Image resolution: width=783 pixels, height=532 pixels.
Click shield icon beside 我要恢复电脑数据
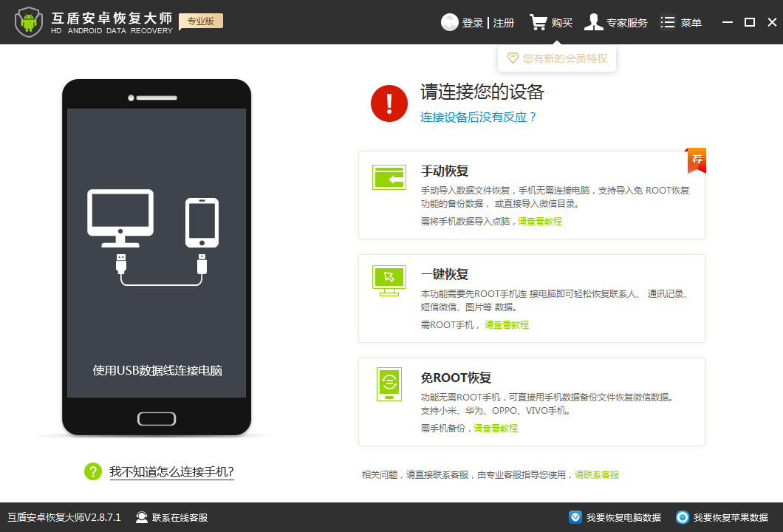(x=575, y=517)
